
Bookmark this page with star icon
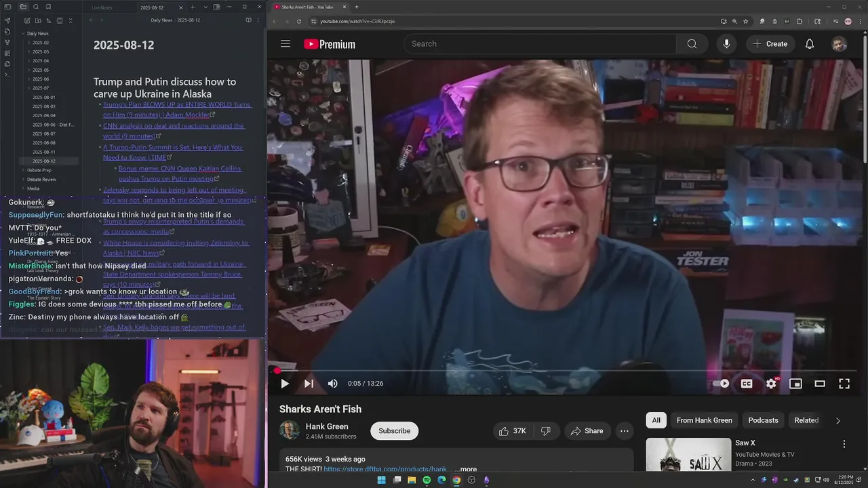[746, 21]
